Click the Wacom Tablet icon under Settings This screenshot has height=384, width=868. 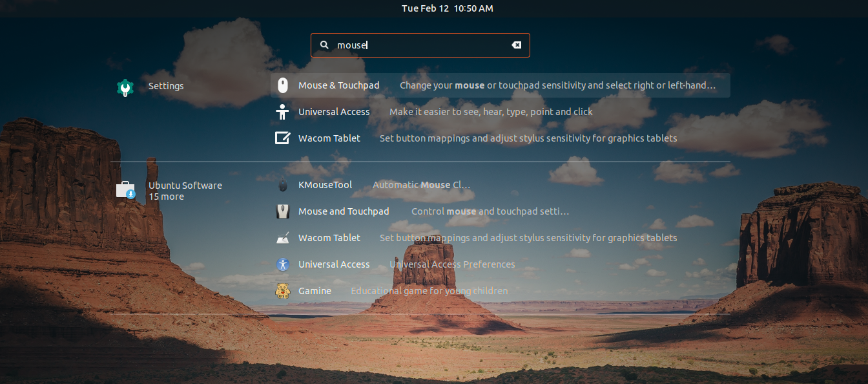(x=282, y=138)
